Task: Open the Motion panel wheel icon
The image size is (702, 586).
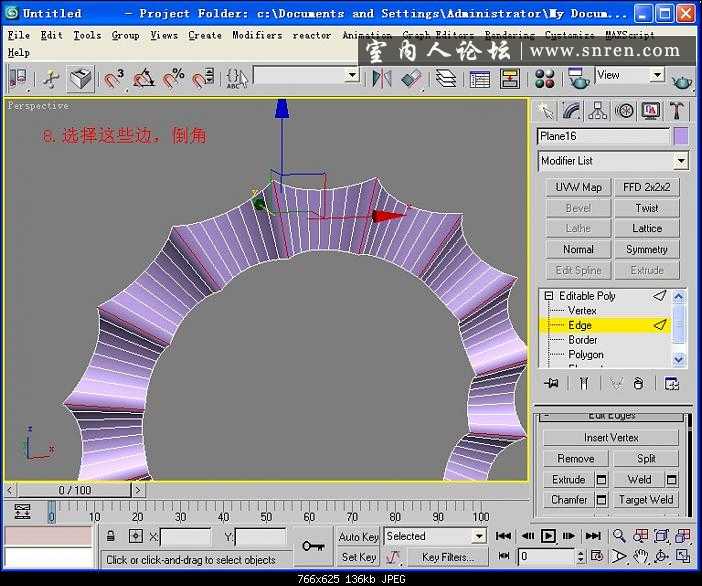Action: pyautogui.click(x=625, y=111)
